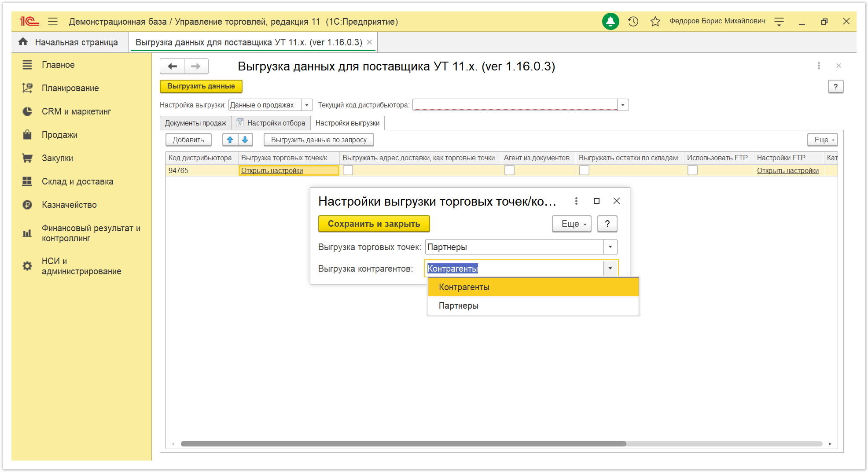868x472 pixels.
Task: Click the 1C logo icon
Action: (x=29, y=21)
